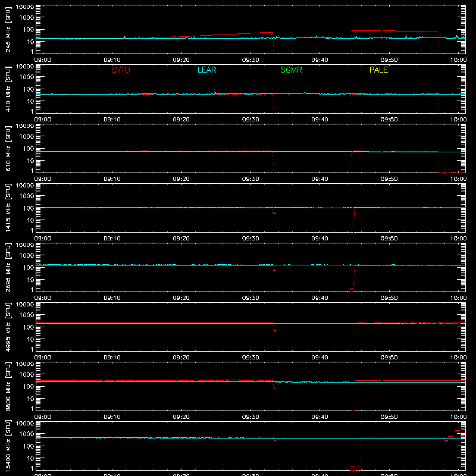This screenshot has height=476, width=476.
Task: Select the '15400 MHz [SFU]' axis title
Action: click(8, 446)
